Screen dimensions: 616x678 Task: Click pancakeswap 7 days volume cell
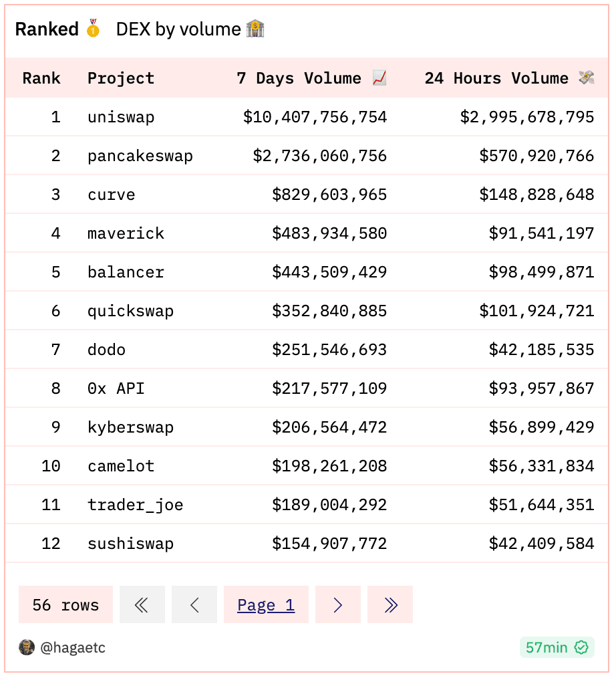pos(319,156)
